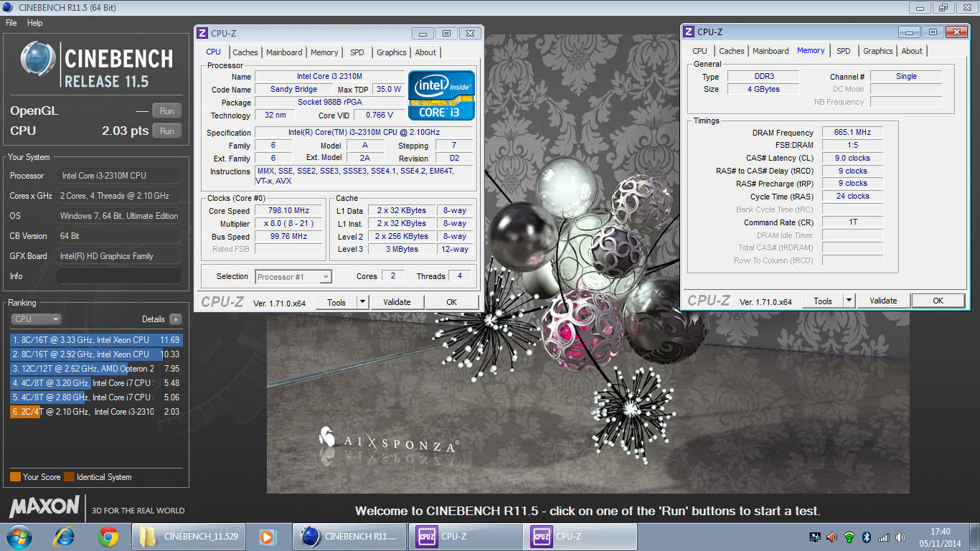Click the DRAM Frequency value 665.1 MHz
The width and height of the screenshot is (980, 551).
[x=852, y=133]
